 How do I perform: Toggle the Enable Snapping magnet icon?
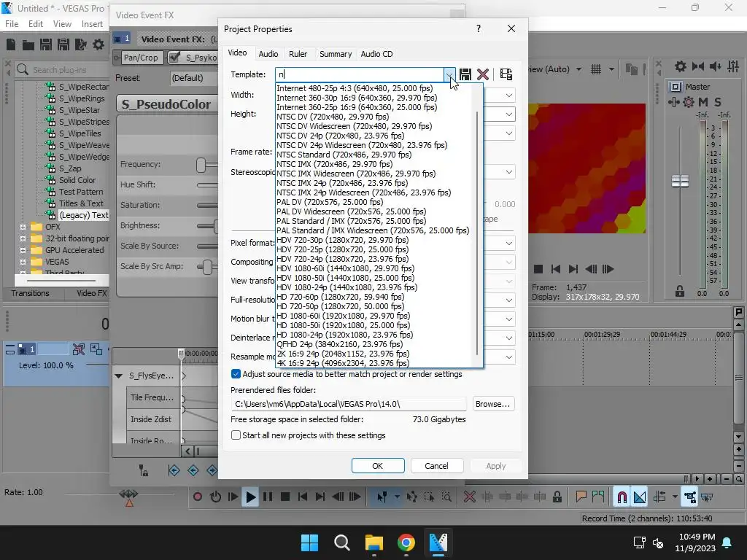click(x=622, y=497)
